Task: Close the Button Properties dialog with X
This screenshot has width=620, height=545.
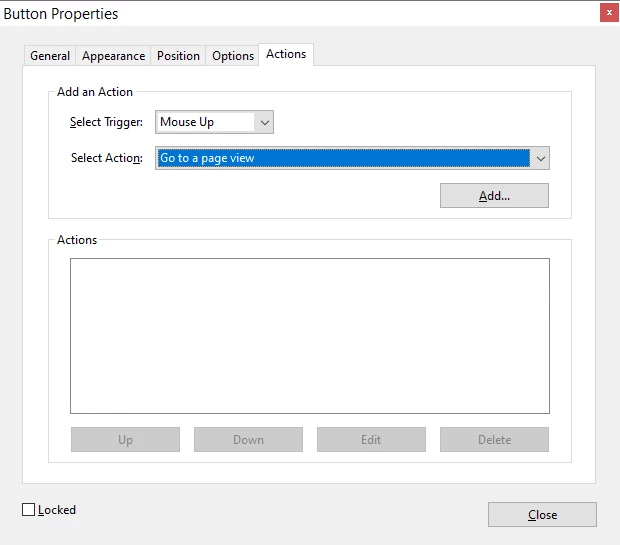Action: click(x=609, y=13)
